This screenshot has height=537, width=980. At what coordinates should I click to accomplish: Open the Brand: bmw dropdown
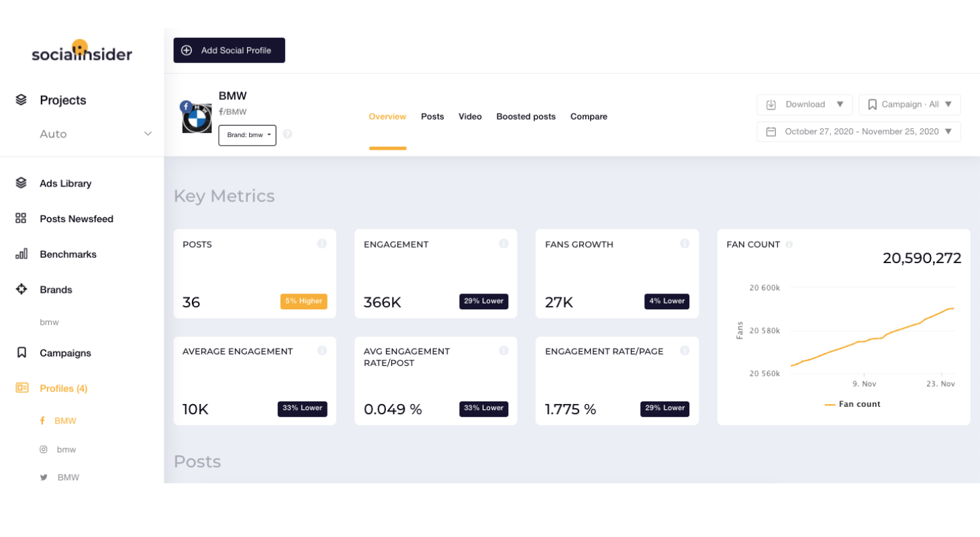point(247,135)
